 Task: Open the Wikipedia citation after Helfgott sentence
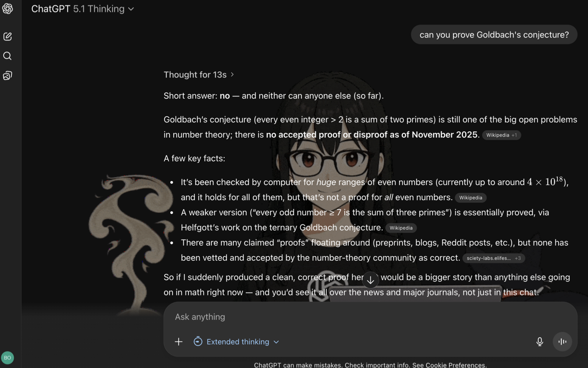point(401,228)
